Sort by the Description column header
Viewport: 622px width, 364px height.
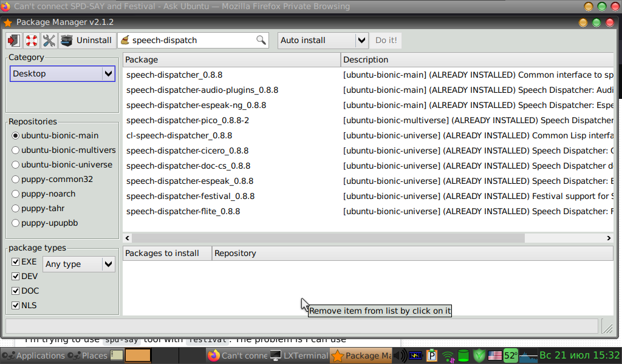[x=477, y=60]
